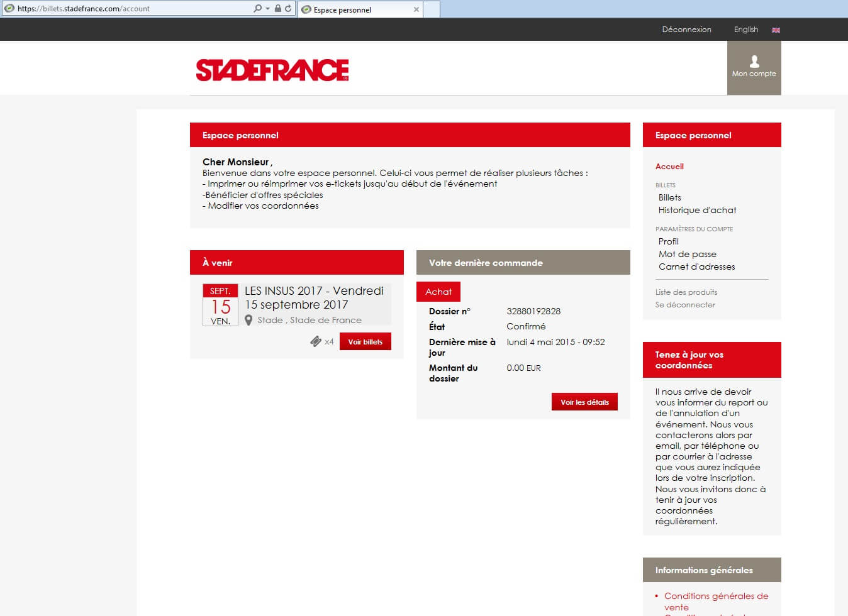Screen dimensions: 848x616
Task: Click the search magnifier in address bar
Action: (257, 9)
